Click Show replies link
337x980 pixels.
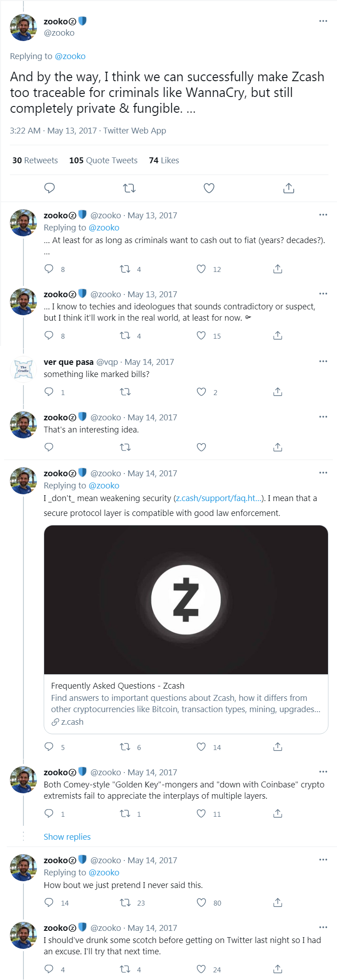pos(67,837)
